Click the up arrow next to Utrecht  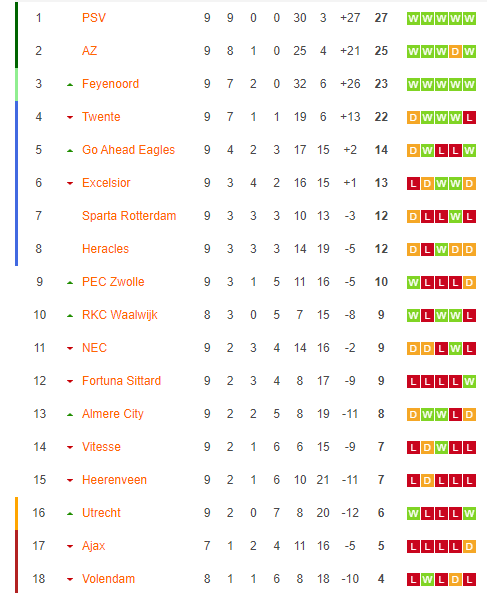click(70, 514)
